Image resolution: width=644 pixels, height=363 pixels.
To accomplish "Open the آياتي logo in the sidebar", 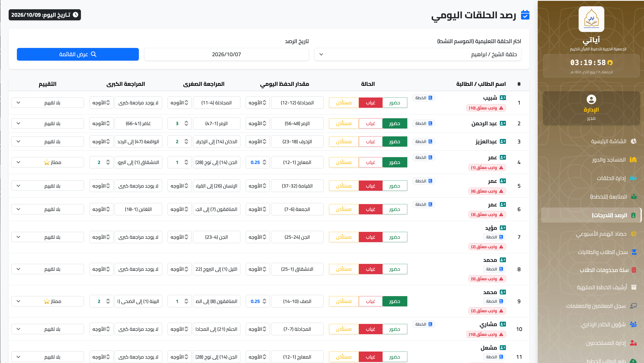I will pos(591,19).
